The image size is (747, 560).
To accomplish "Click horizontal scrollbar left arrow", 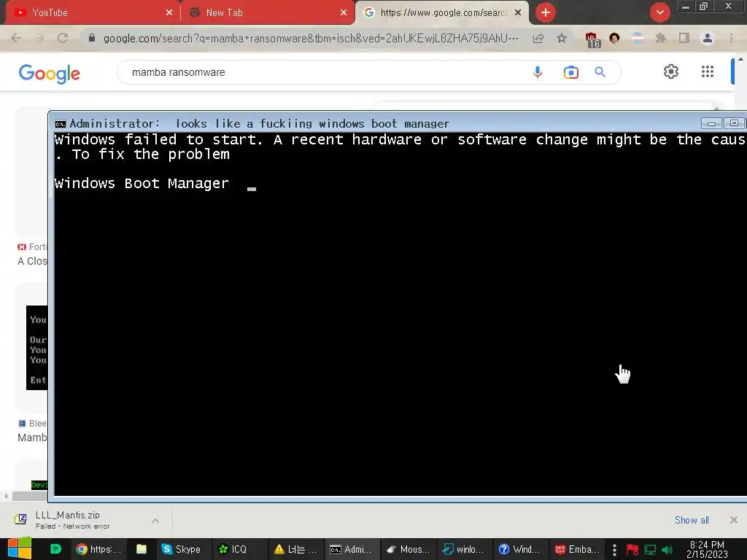I will point(6,496).
